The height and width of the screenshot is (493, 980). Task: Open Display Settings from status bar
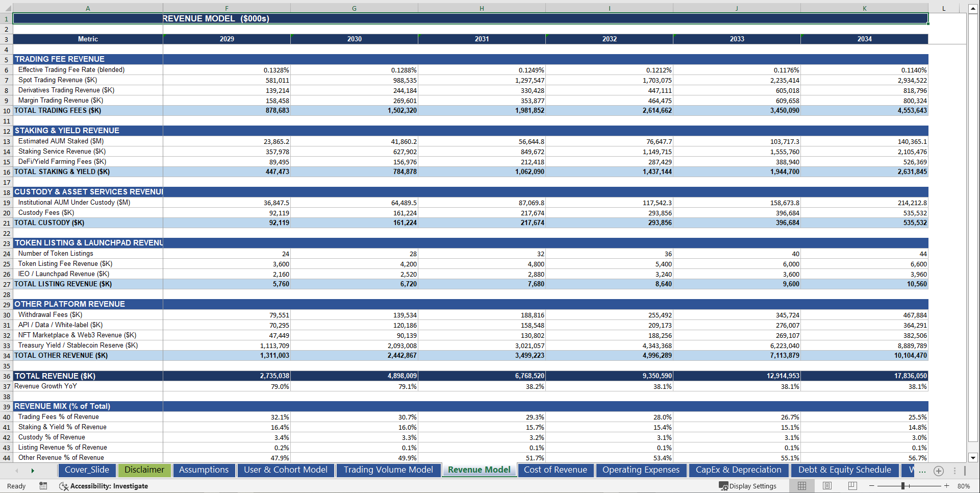tap(748, 486)
